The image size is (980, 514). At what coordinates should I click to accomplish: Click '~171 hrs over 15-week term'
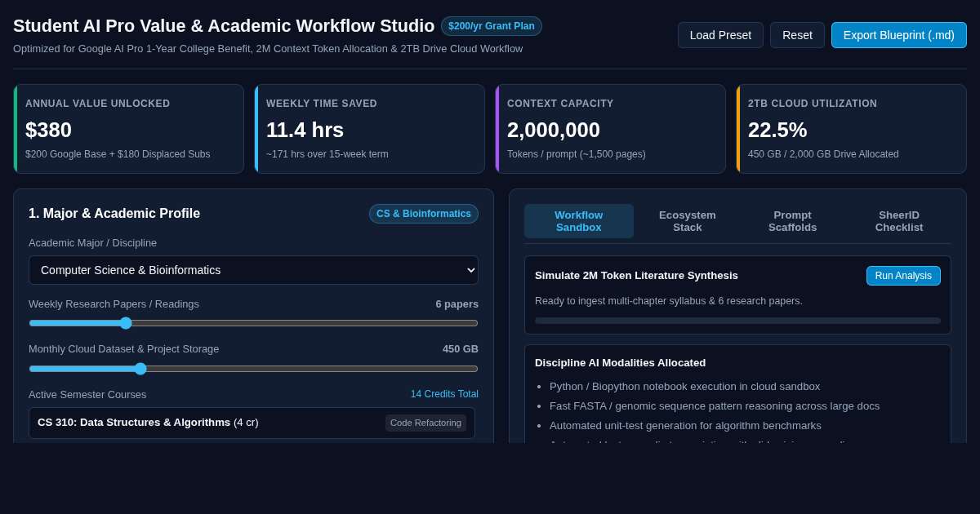pyautogui.click(x=327, y=154)
